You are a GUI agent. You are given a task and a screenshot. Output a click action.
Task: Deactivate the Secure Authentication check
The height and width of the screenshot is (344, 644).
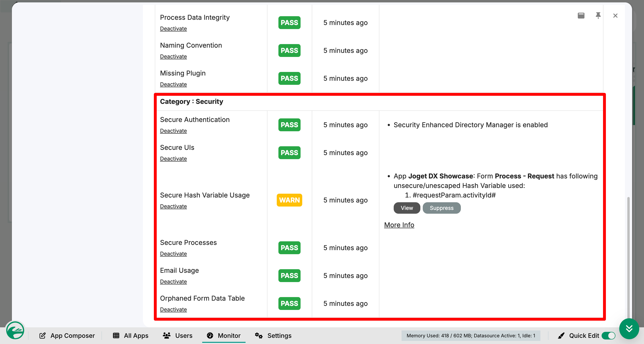click(173, 131)
